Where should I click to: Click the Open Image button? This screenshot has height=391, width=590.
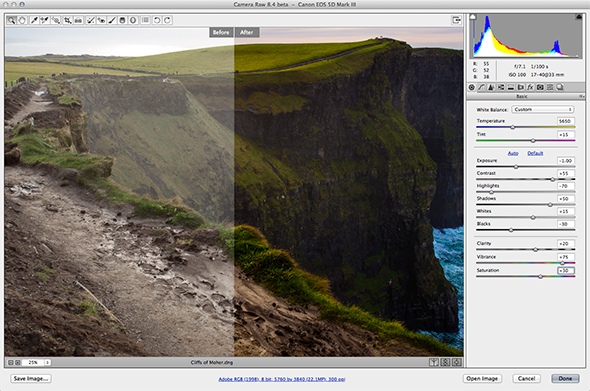(x=482, y=379)
